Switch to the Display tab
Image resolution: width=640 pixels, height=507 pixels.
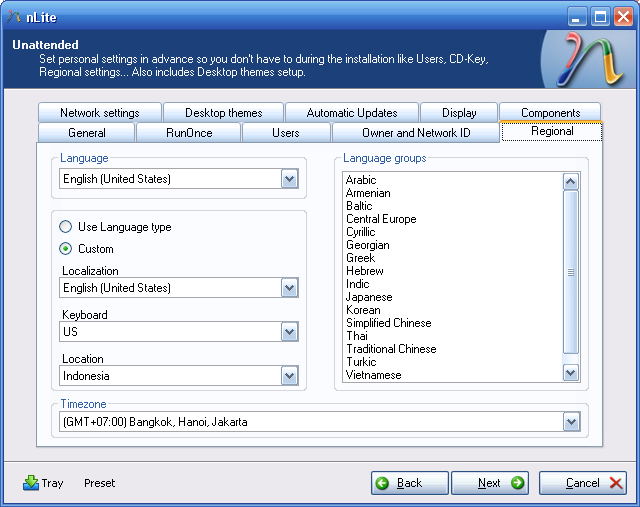click(x=459, y=113)
